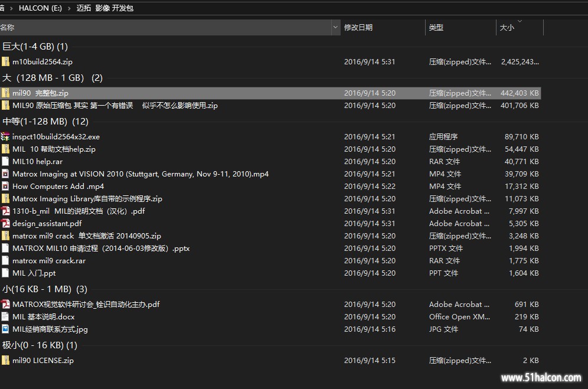Viewport: 588px width, 389px height.
Task: Select file name 1310-b_mil MIL的说明文档 (汉化) .pdf
Action: [79, 211]
